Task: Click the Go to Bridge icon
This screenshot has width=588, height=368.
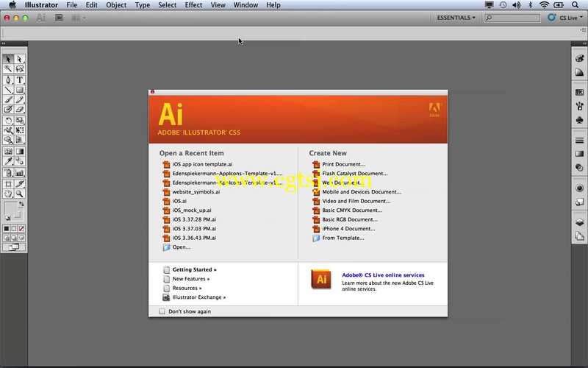Action: pyautogui.click(x=59, y=18)
